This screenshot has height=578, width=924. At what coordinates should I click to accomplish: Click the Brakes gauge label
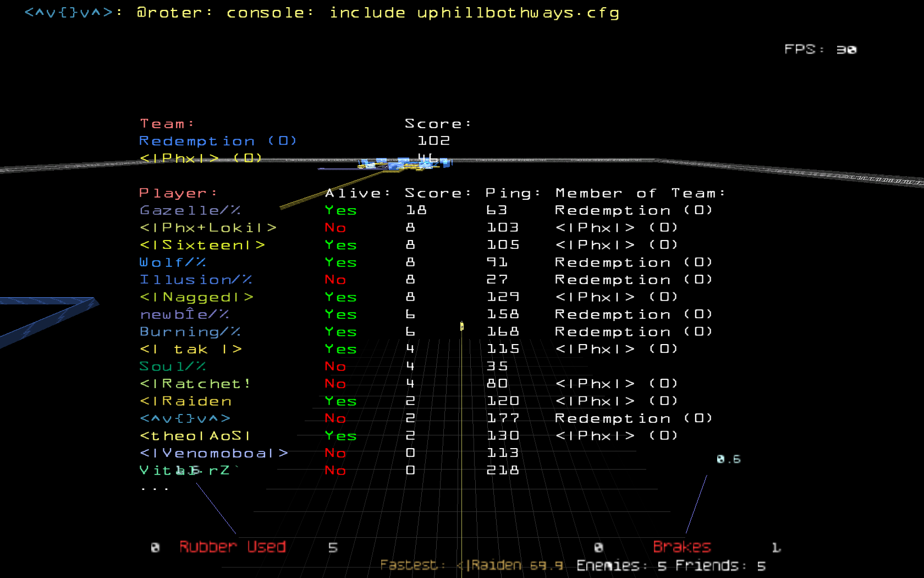click(x=681, y=547)
